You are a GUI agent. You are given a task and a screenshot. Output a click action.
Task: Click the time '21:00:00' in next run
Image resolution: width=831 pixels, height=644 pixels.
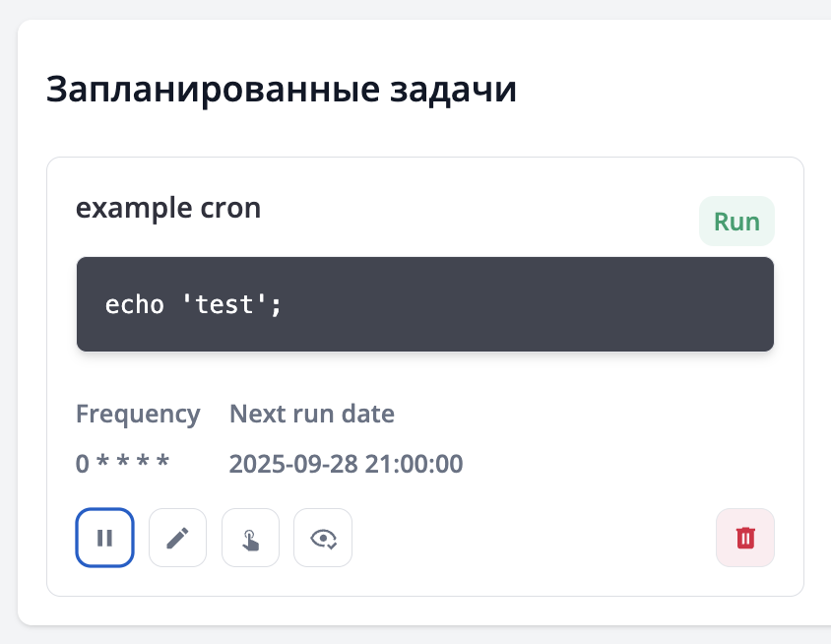(x=414, y=463)
